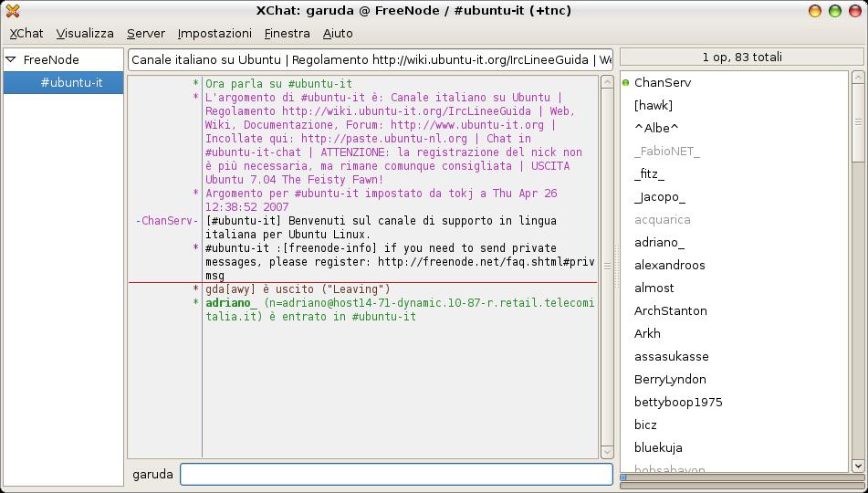This screenshot has width=868, height=493.
Task: Select user adriano_ in the user list
Action: point(659,243)
